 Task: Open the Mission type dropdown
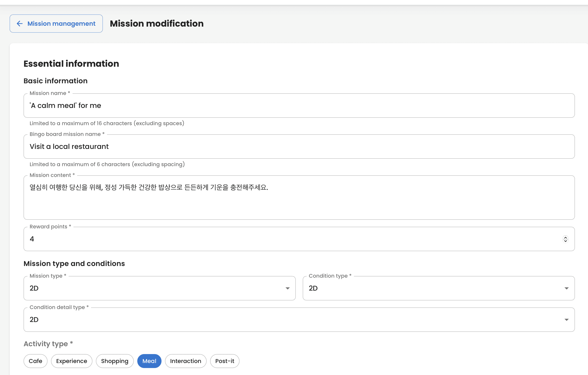pyautogui.click(x=156, y=288)
